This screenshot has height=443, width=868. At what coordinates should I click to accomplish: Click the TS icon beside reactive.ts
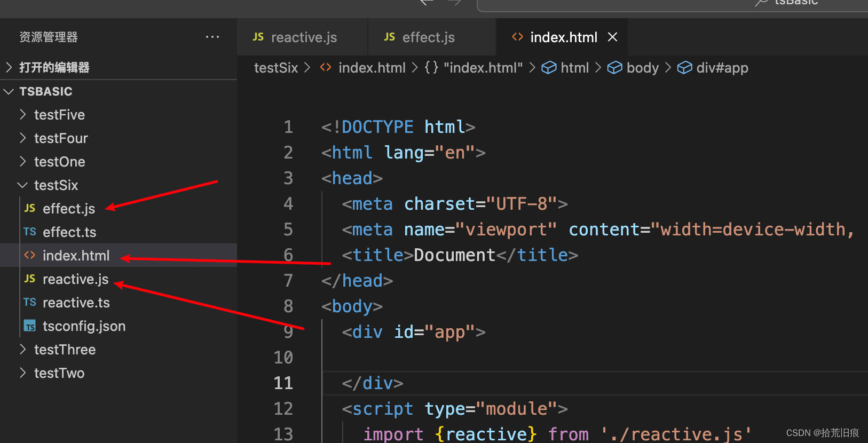click(30, 302)
